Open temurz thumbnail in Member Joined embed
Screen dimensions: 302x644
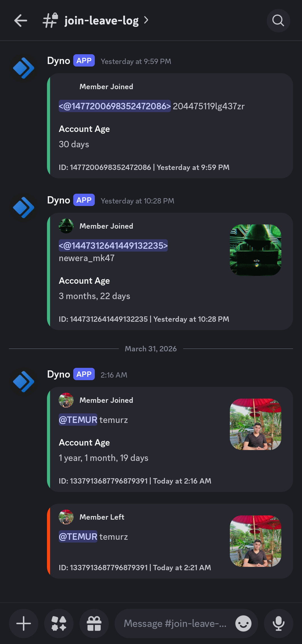click(x=255, y=424)
